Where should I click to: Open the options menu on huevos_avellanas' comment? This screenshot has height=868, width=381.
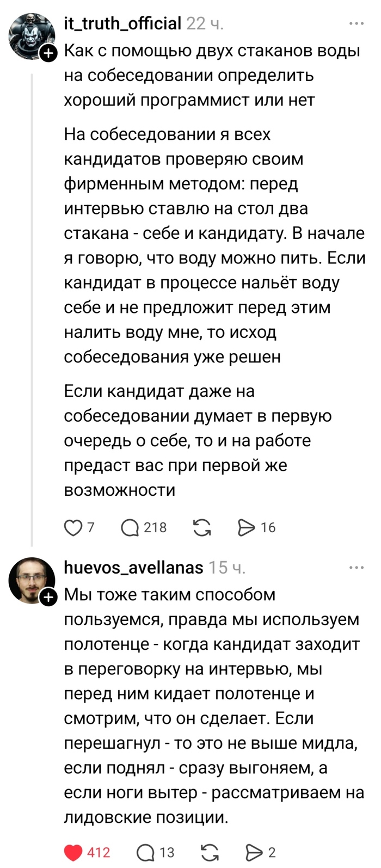357,568
